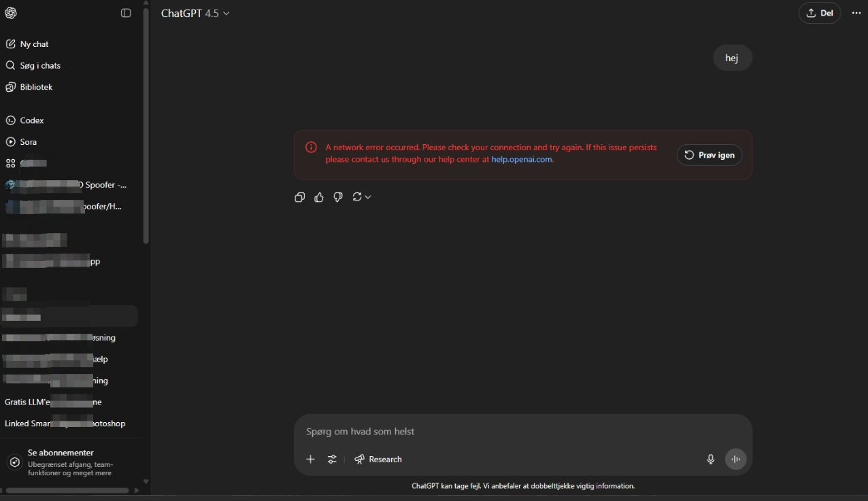Click the plus attach icon in composer
Image resolution: width=868 pixels, height=501 pixels.
point(310,460)
